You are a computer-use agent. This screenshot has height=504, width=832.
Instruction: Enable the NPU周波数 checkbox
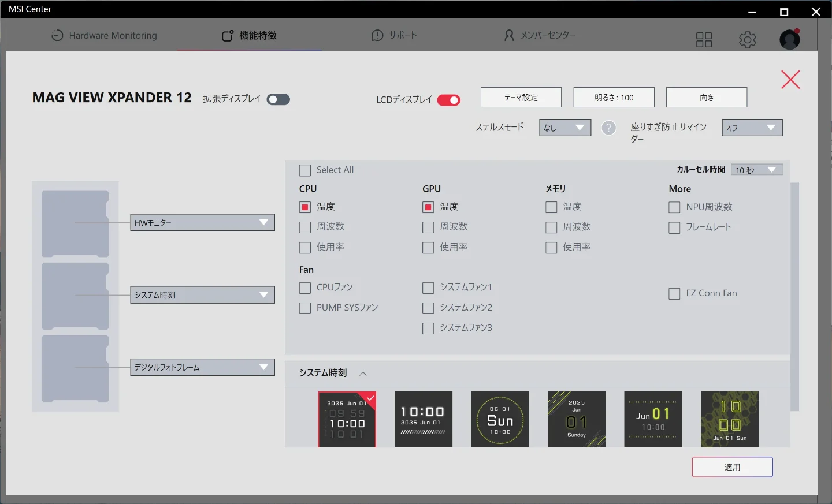point(674,207)
